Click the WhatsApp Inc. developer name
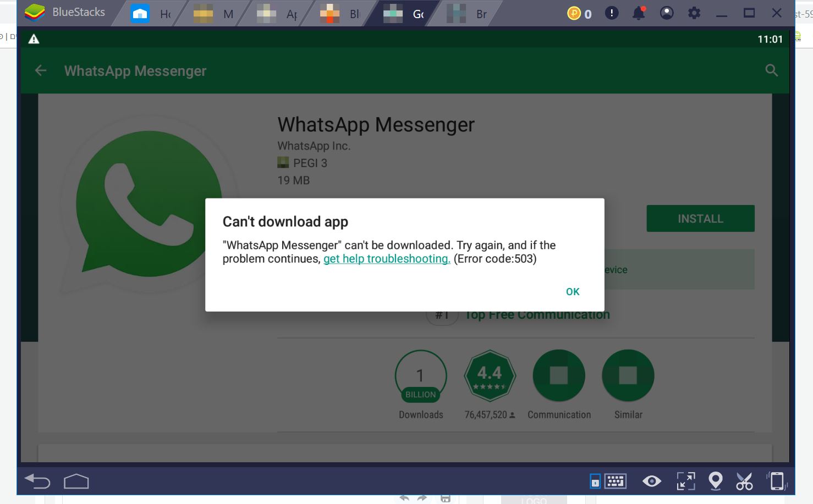This screenshot has width=813, height=504. [314, 146]
